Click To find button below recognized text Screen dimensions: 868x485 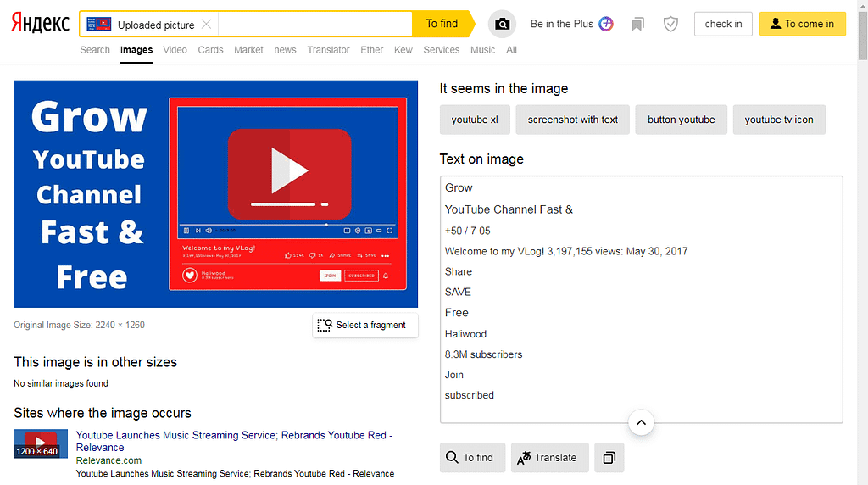point(472,457)
